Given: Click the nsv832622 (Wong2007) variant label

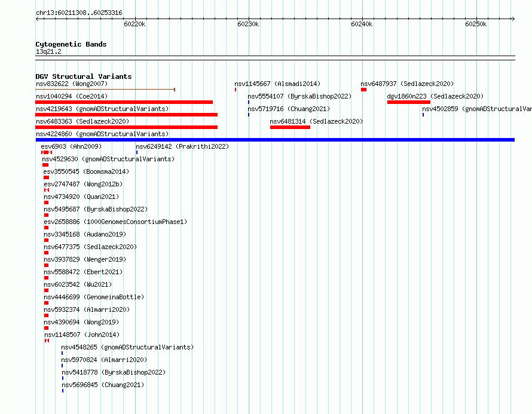Looking at the screenshot, I should (72, 84).
